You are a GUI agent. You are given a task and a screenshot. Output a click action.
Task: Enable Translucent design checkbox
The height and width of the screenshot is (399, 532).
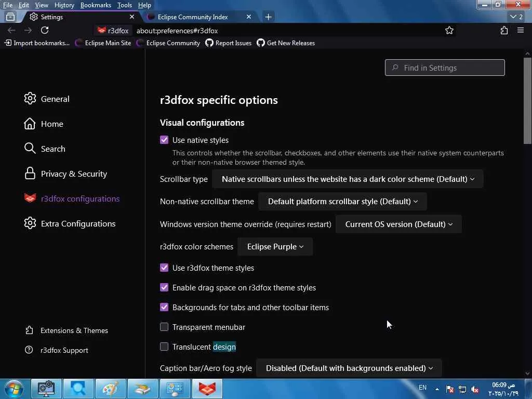tap(164, 347)
